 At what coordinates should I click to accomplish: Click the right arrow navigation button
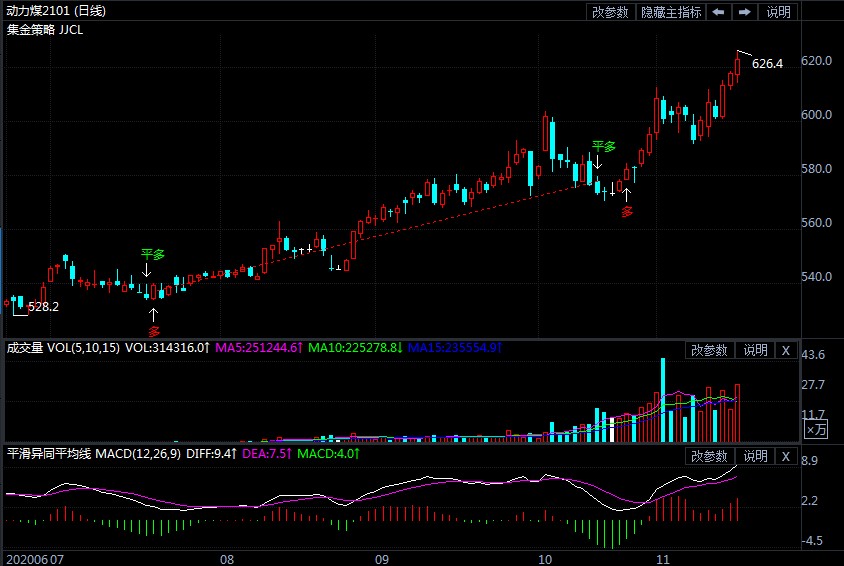point(744,12)
